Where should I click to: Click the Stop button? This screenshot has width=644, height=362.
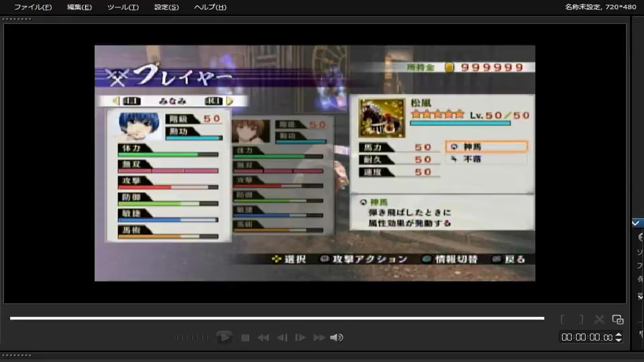pyautogui.click(x=246, y=338)
